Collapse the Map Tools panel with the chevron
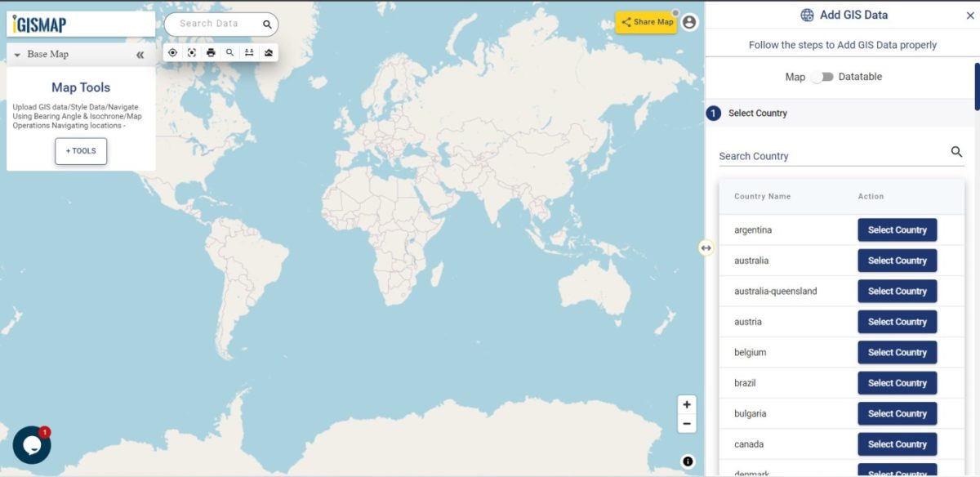Viewport: 980px width, 477px height. click(x=140, y=53)
